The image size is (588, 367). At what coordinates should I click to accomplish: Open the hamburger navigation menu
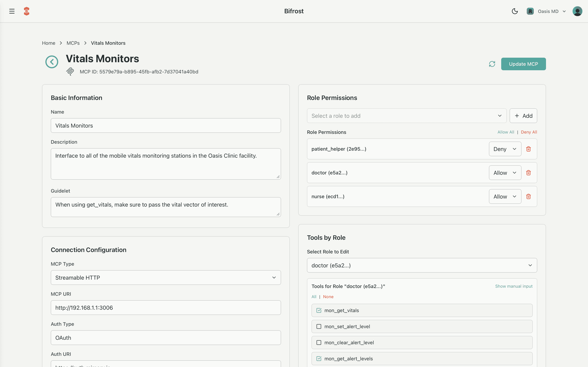click(12, 11)
